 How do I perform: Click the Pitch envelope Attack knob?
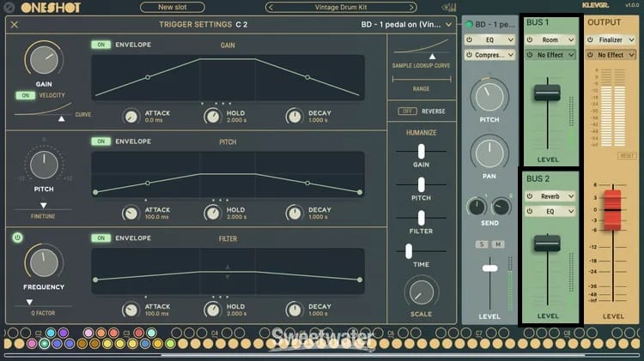(131, 214)
